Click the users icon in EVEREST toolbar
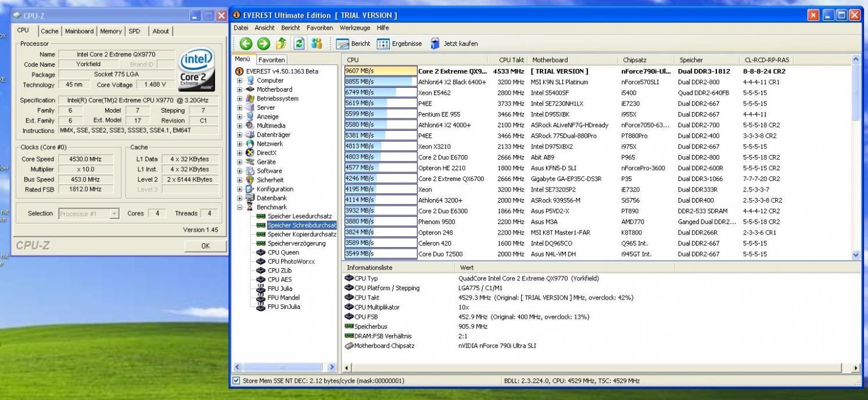The image size is (868, 400). pos(317,44)
